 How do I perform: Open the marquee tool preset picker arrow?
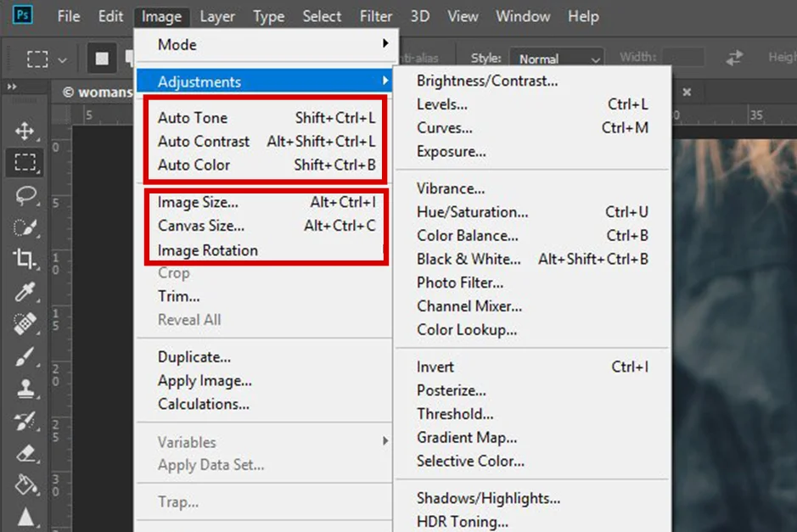[62, 60]
